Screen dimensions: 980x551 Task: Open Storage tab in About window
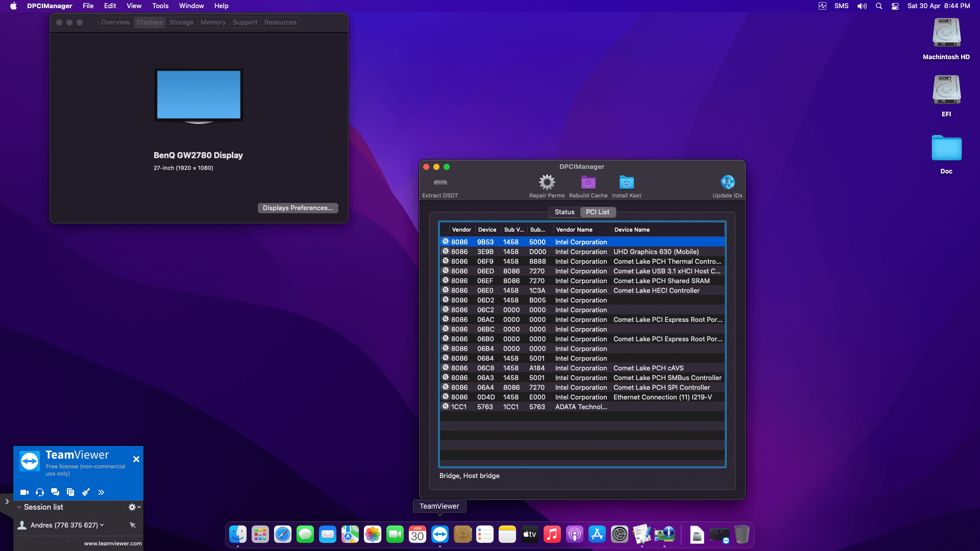181,22
